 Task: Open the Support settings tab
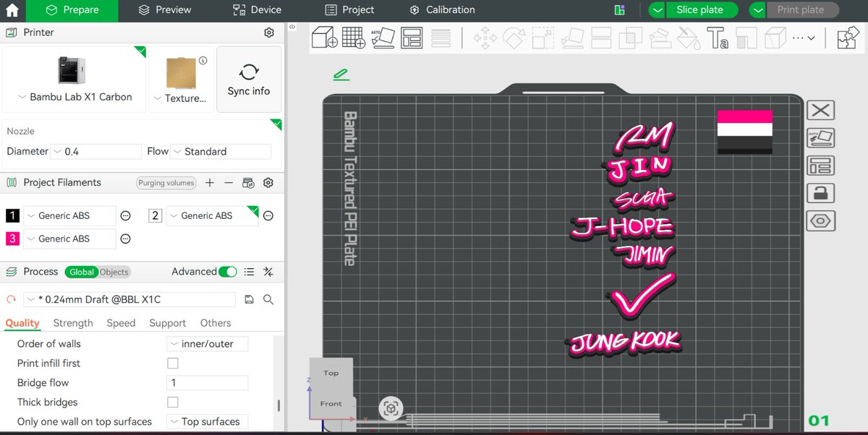click(x=167, y=323)
